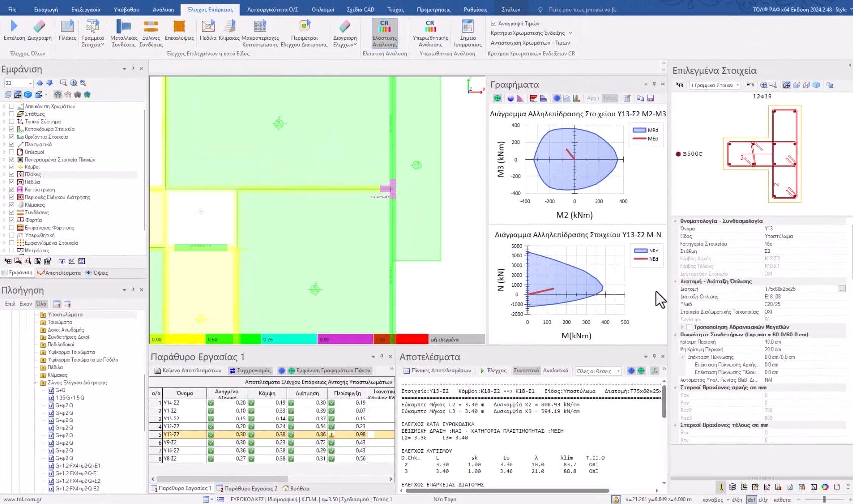Open the Σημεία Ισορροπίας tool

tap(467, 27)
